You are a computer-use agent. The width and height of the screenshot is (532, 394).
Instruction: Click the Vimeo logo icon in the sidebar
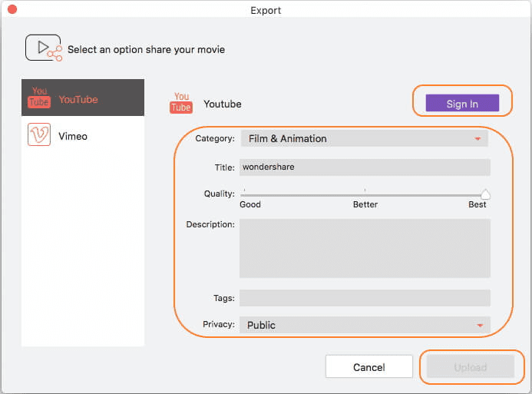click(39, 136)
